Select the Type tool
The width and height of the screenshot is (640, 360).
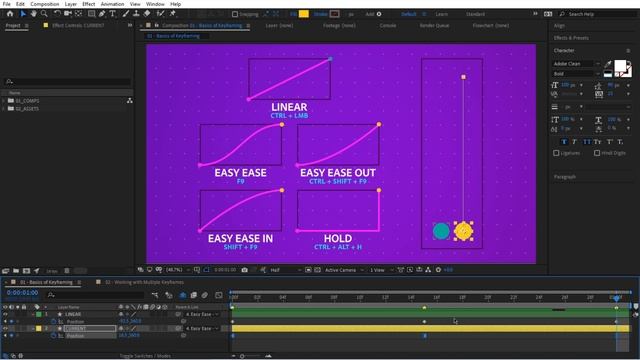(x=112, y=14)
